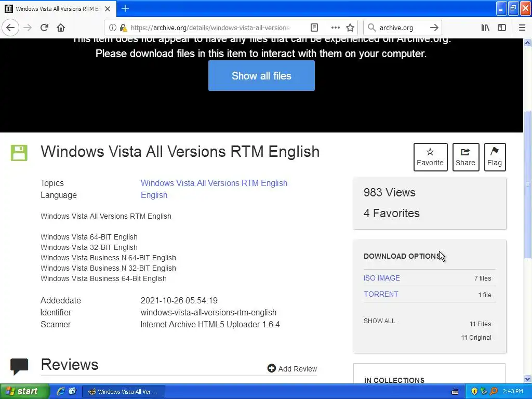Viewport: 532px width, 399px height.
Task: Click the Add Review link
Action: click(x=292, y=369)
